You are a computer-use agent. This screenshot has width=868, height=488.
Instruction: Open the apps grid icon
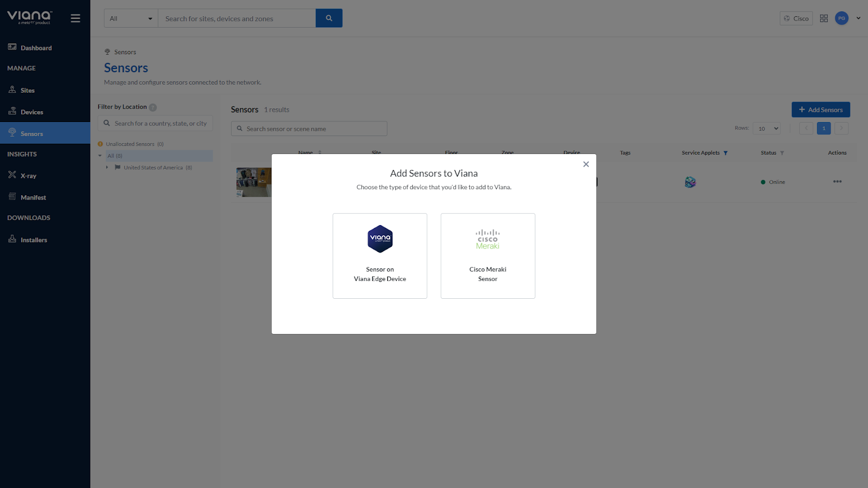[x=824, y=18]
